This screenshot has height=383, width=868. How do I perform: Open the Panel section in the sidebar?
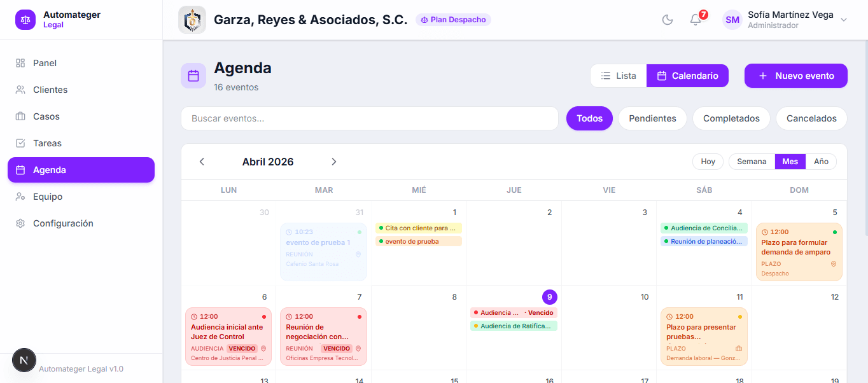(45, 62)
